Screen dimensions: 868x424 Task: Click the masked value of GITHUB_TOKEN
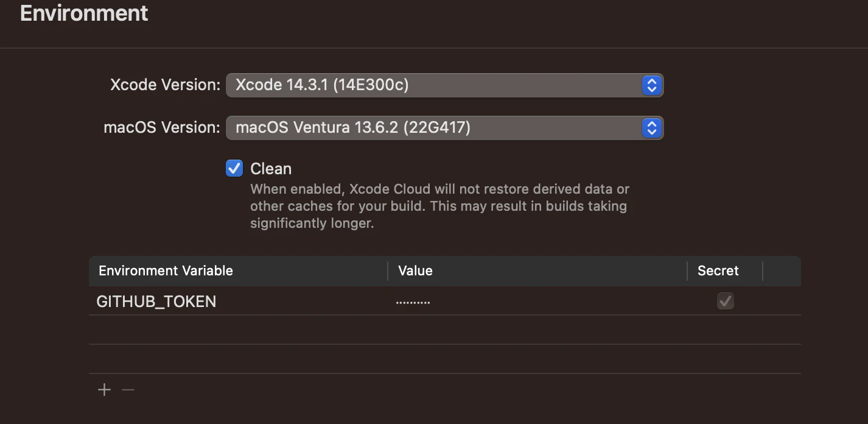[413, 302]
